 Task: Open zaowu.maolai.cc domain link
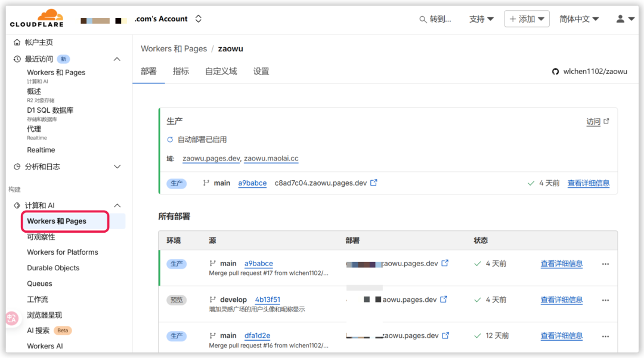tap(271, 158)
